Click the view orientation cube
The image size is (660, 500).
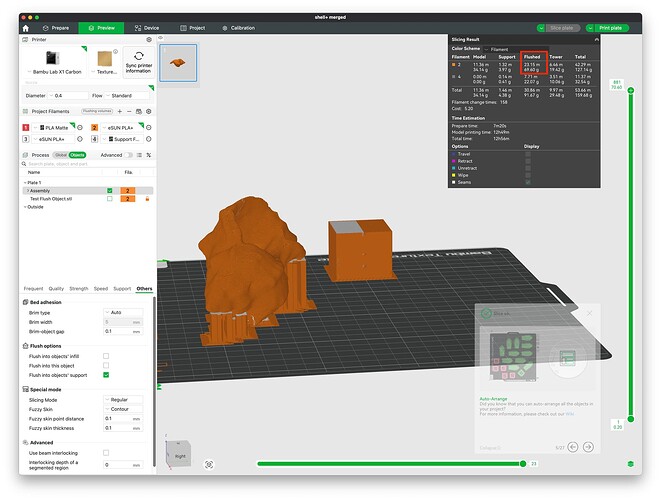pos(178,454)
